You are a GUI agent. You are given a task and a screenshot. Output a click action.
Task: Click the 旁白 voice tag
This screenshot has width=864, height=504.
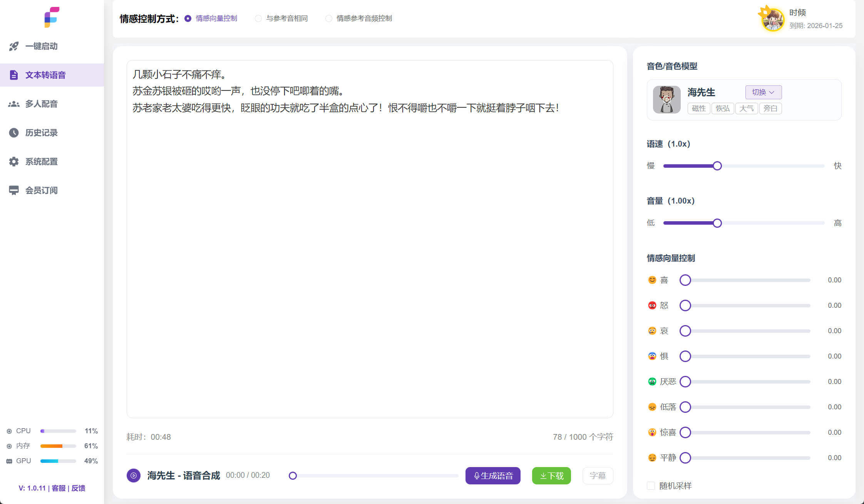(x=770, y=108)
